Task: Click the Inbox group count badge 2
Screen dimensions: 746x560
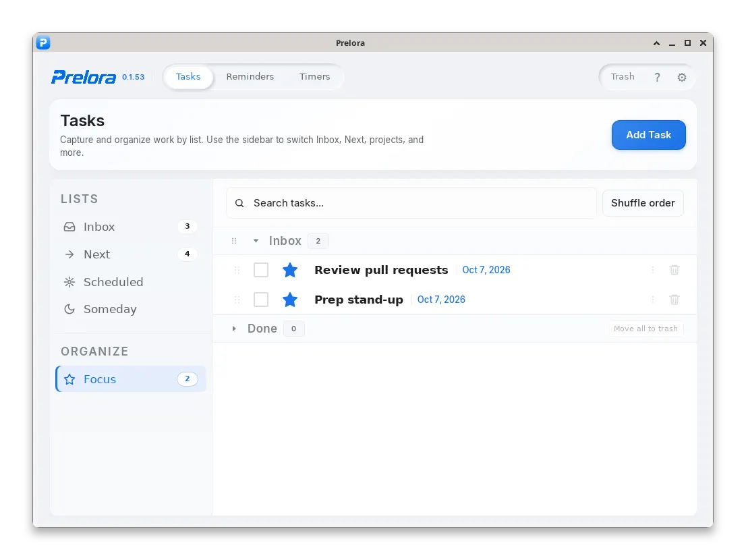Action: [x=318, y=241]
